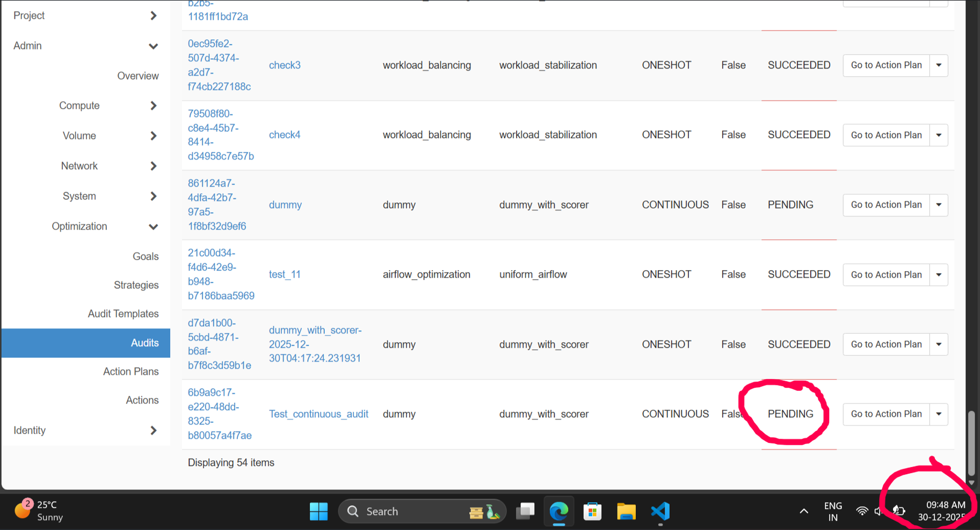The width and height of the screenshot is (980, 530).
Task: Open dropdown arrow for check3 audit actions
Action: pyautogui.click(x=939, y=65)
